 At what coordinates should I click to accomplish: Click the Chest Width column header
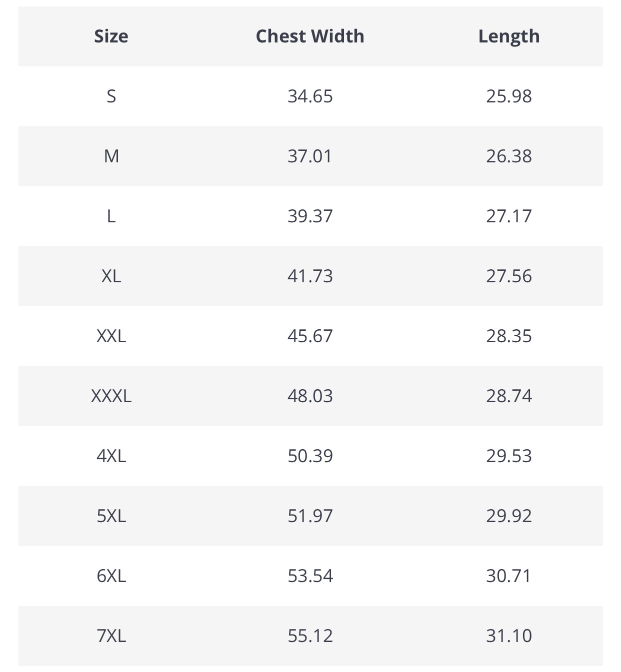tap(310, 36)
